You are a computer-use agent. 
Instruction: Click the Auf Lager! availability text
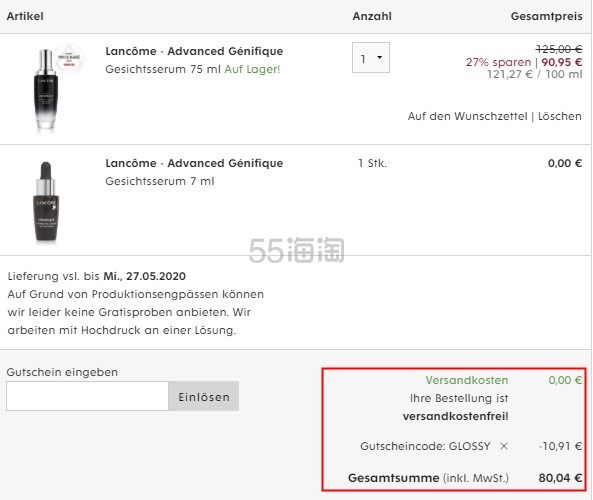pos(252,69)
